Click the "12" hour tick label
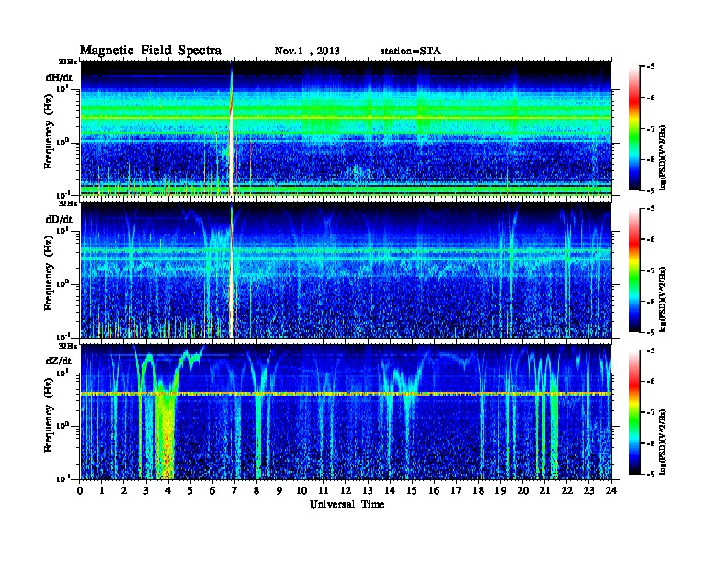This screenshot has width=728, height=563. point(346,490)
